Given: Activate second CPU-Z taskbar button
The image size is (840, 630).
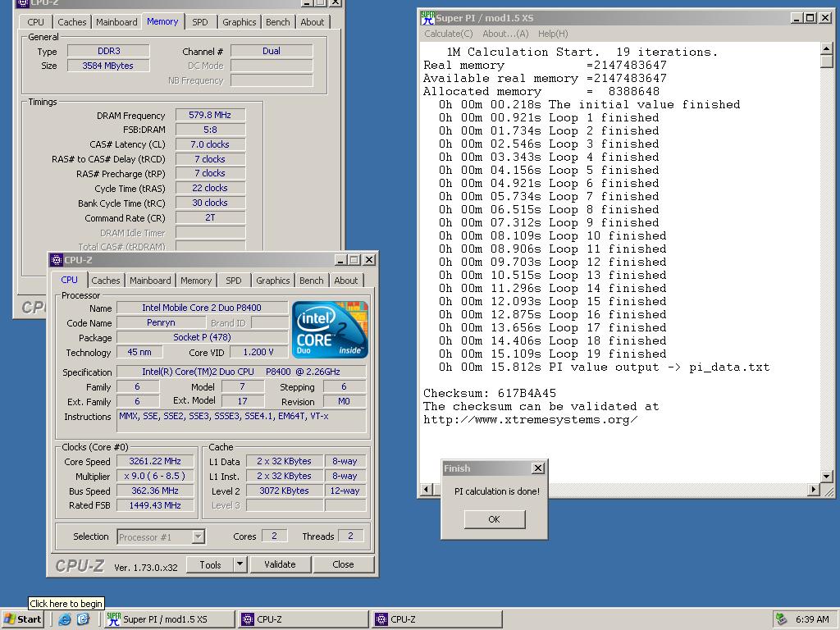Looking at the screenshot, I should coord(436,619).
